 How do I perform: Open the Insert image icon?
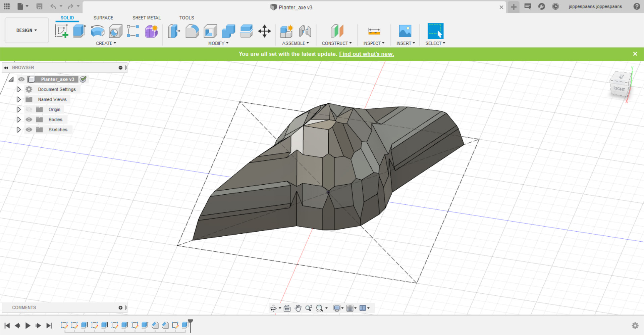click(405, 31)
